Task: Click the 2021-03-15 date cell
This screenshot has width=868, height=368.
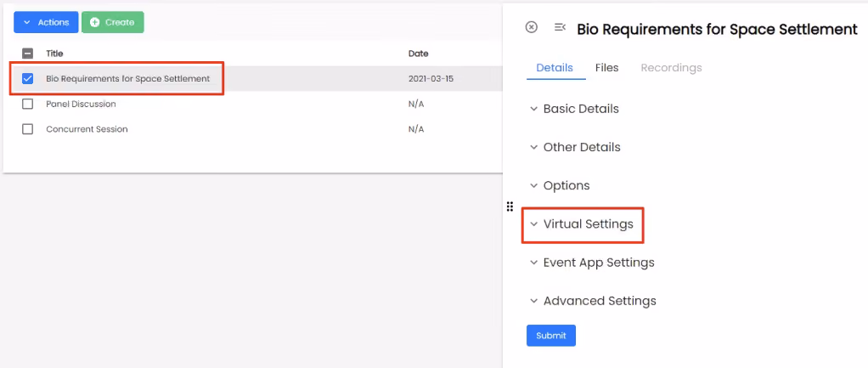Action: (431, 79)
